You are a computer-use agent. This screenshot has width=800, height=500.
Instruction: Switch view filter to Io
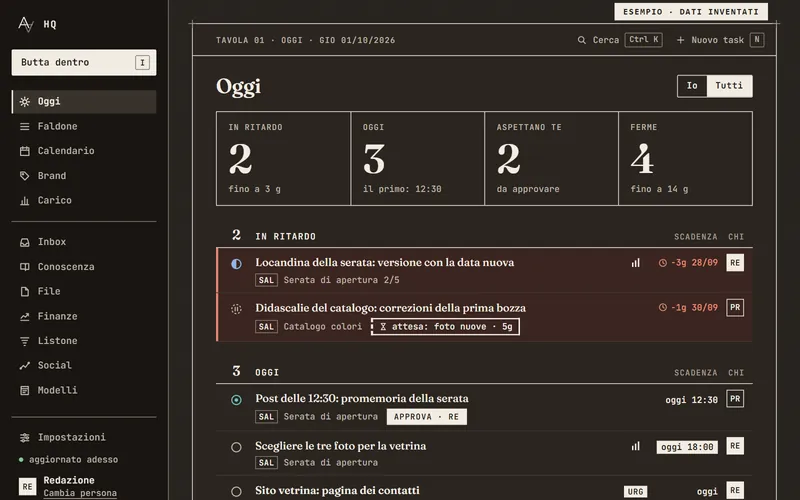692,86
